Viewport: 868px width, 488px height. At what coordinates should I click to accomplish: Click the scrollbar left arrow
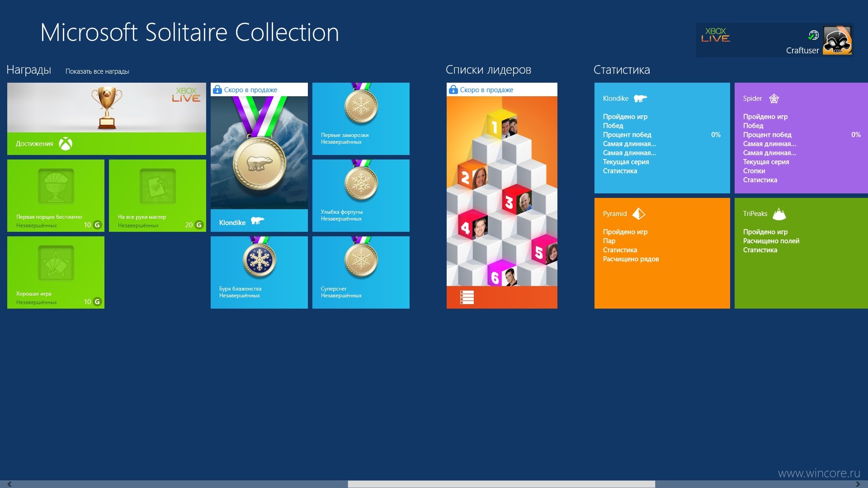tap(9, 484)
